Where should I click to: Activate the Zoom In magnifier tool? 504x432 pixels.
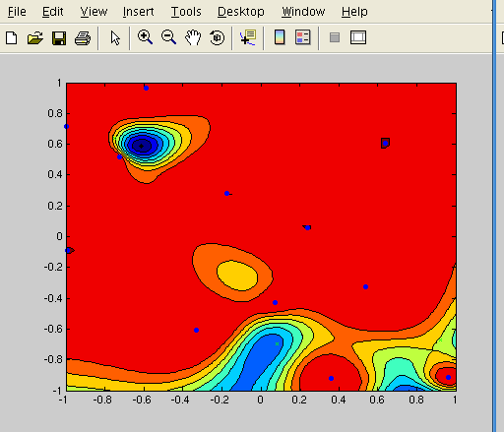[x=145, y=37]
